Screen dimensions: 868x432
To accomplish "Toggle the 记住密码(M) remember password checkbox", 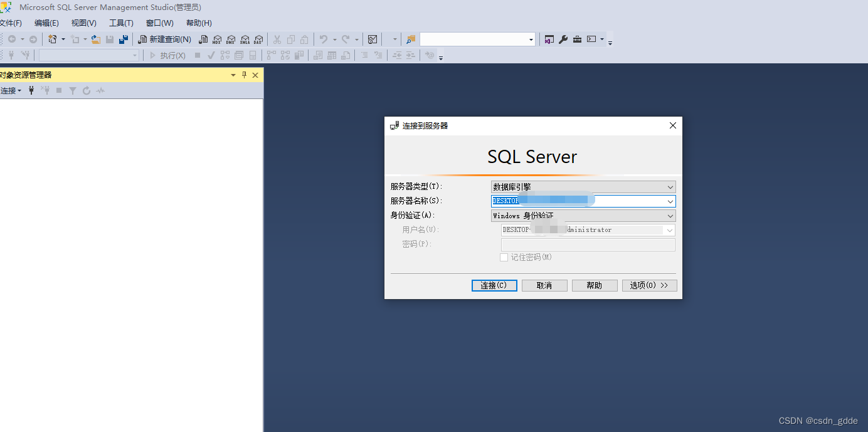I will coord(504,257).
